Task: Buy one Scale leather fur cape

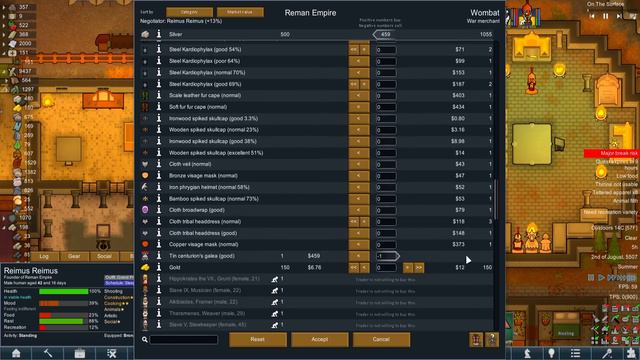Action: click(x=359, y=95)
